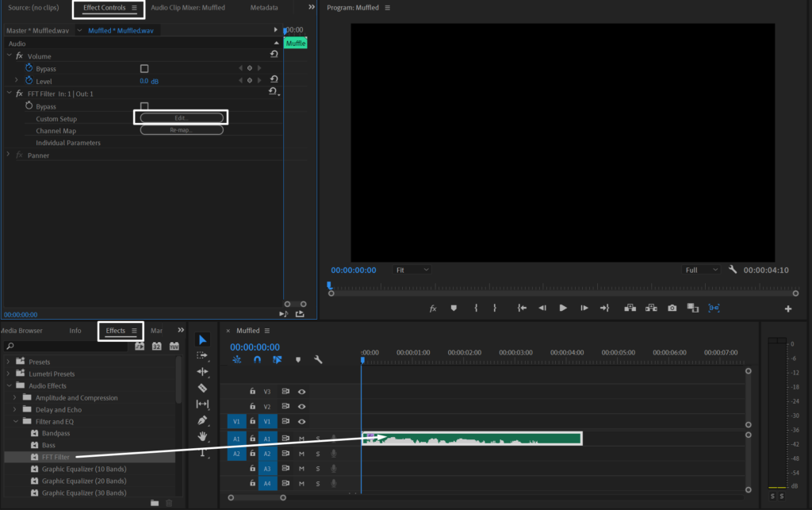This screenshot has height=510, width=812.
Task: Select the Pen tool
Action: [202, 420]
